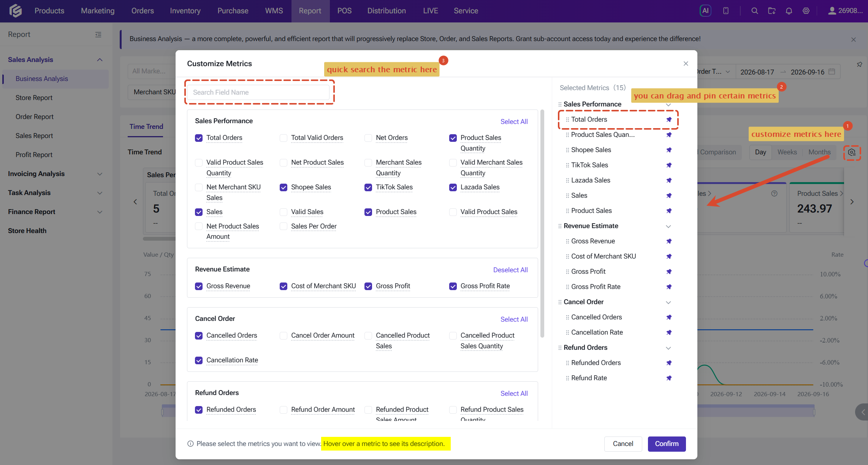The image size is (868, 465).
Task: Uncheck the Total Orders checkbox
Action: click(x=199, y=138)
